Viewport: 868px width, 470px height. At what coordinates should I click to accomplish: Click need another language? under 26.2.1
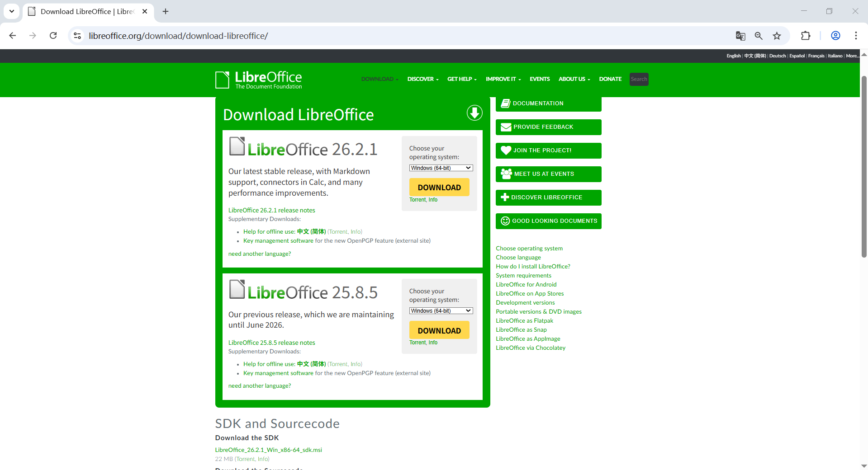tap(260, 254)
